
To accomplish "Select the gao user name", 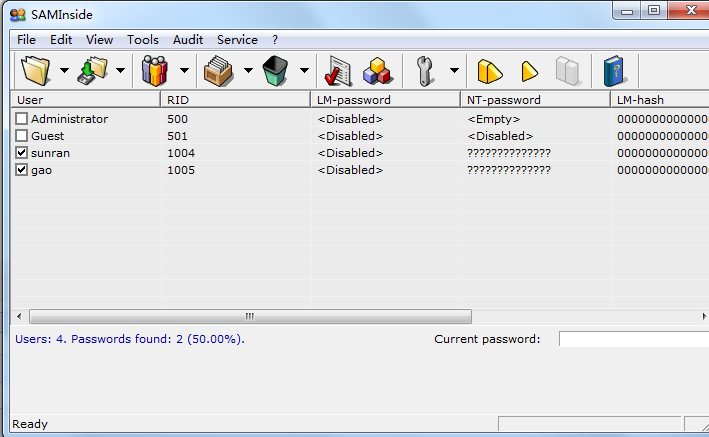I will 41,171.
